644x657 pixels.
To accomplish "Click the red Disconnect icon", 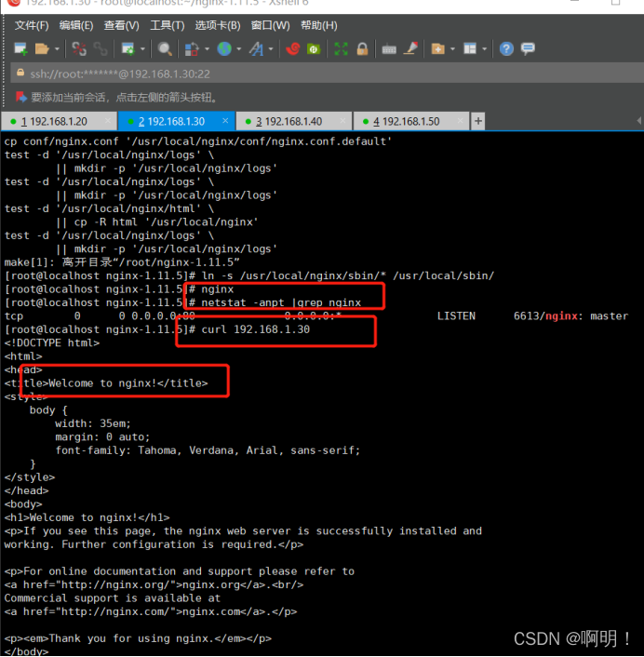I will click(79, 49).
